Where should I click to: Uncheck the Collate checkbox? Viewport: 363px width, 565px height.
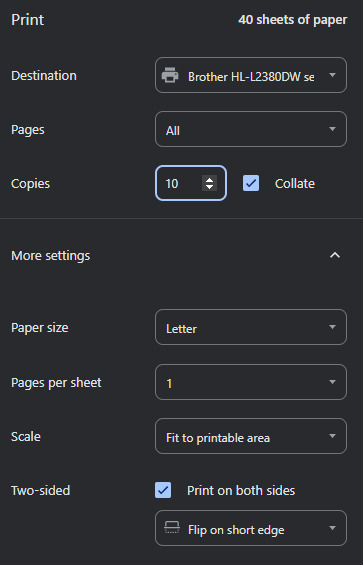pos(251,183)
